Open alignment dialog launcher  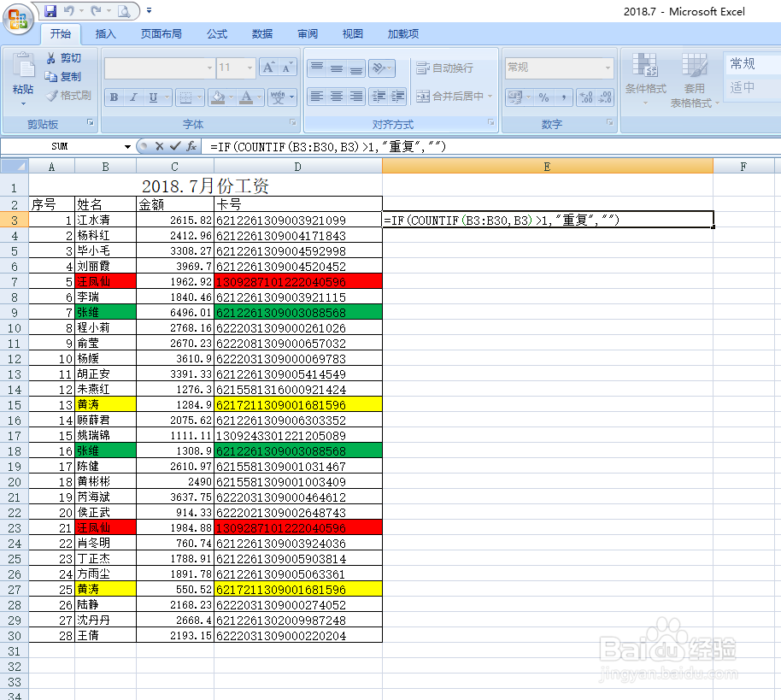491,122
